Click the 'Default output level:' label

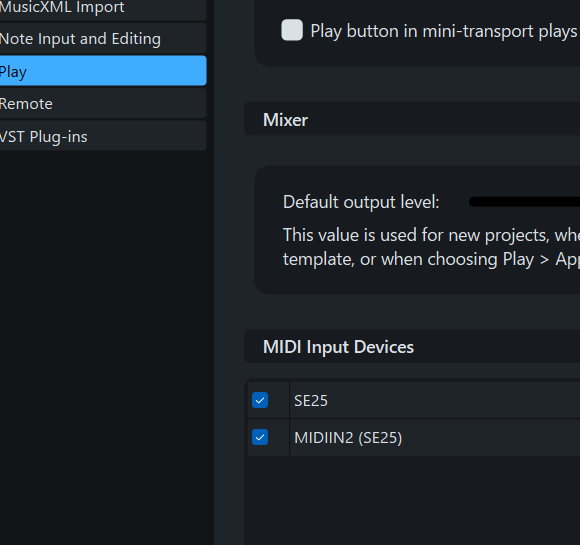(x=361, y=202)
